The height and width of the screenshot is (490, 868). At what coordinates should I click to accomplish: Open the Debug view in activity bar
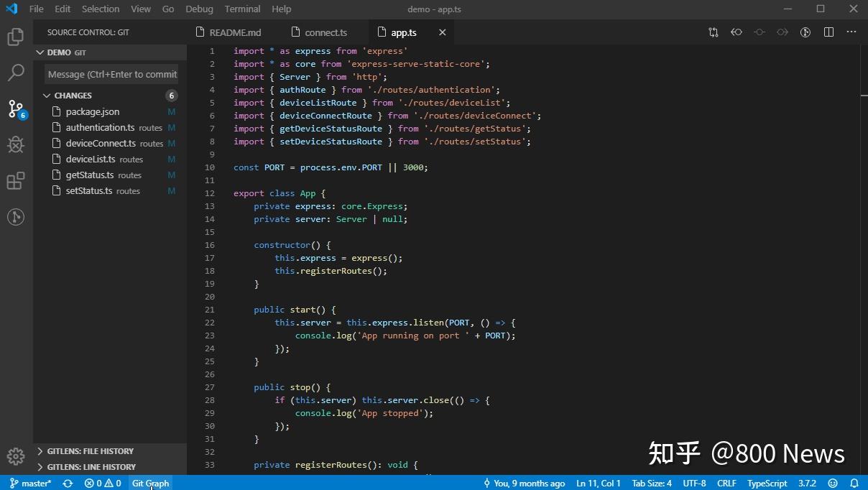point(16,144)
